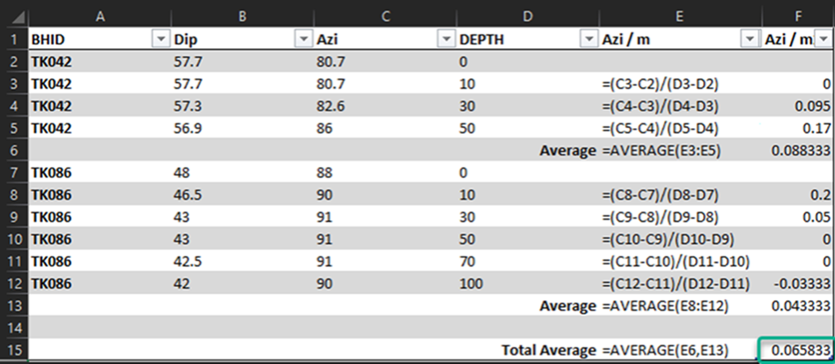Select the Dip cell with value 46.5
The image size is (835, 364).
[242, 195]
